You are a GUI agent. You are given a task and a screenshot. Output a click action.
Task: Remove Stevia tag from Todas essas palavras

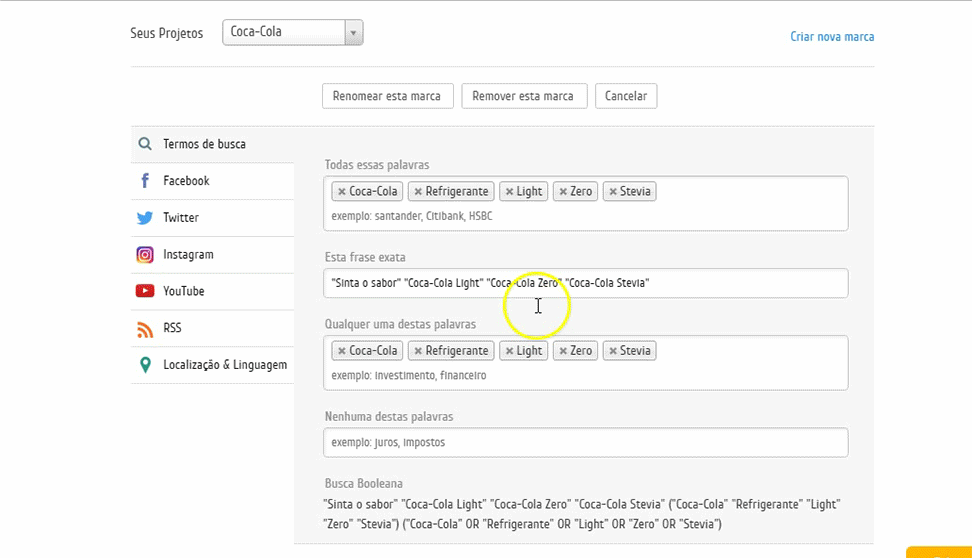pyautogui.click(x=612, y=192)
